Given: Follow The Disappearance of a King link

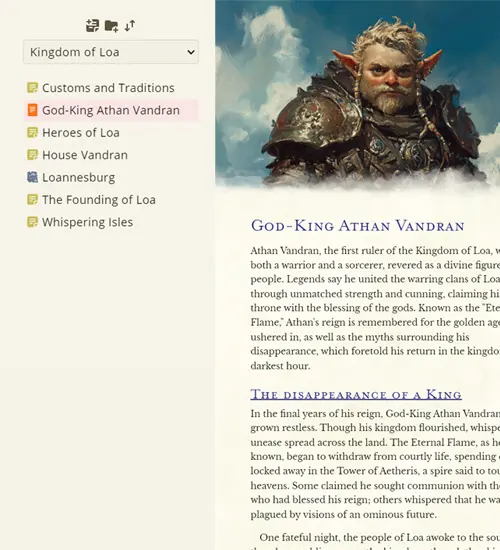Looking at the screenshot, I should (x=356, y=395).
